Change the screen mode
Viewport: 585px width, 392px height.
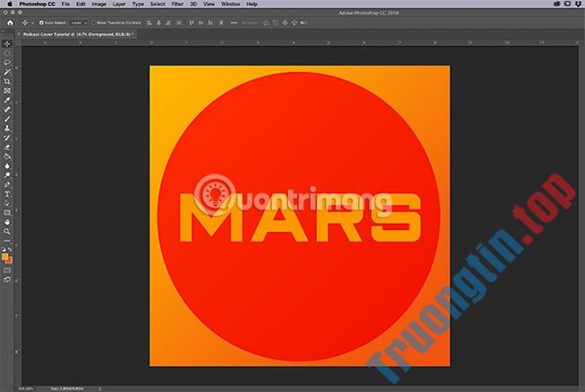pos(7,280)
